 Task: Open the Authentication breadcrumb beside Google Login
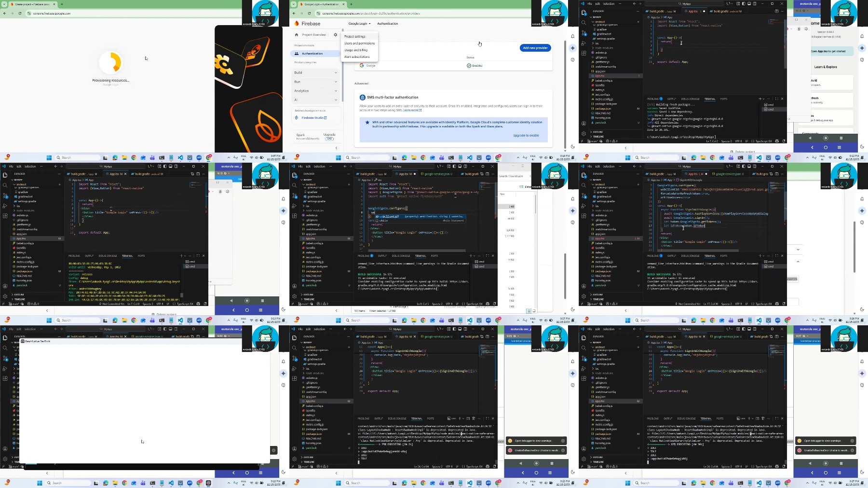[388, 24]
